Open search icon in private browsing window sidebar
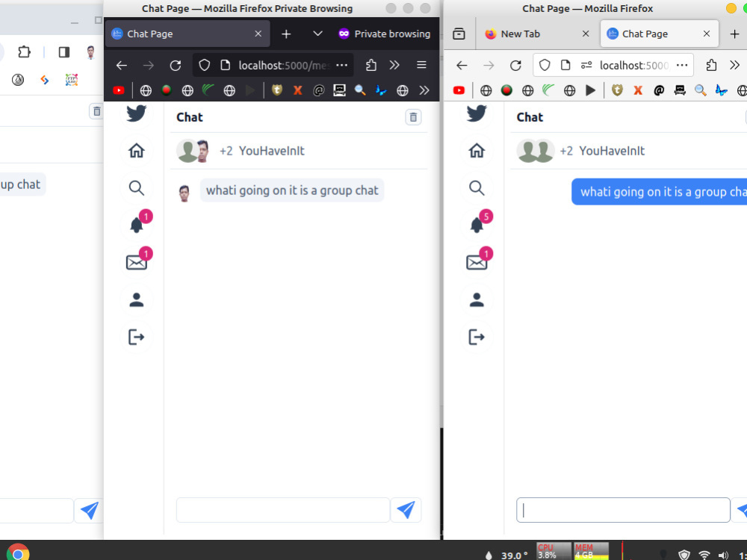 tap(136, 187)
